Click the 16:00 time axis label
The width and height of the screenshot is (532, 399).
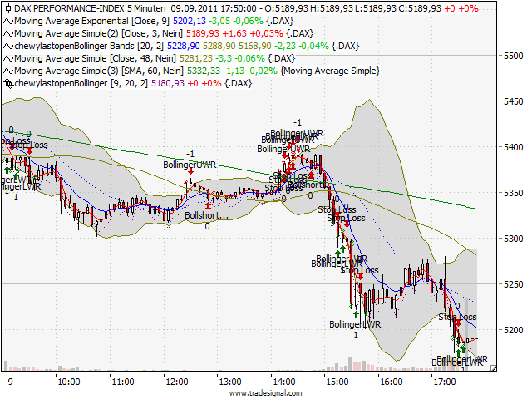tap(392, 382)
